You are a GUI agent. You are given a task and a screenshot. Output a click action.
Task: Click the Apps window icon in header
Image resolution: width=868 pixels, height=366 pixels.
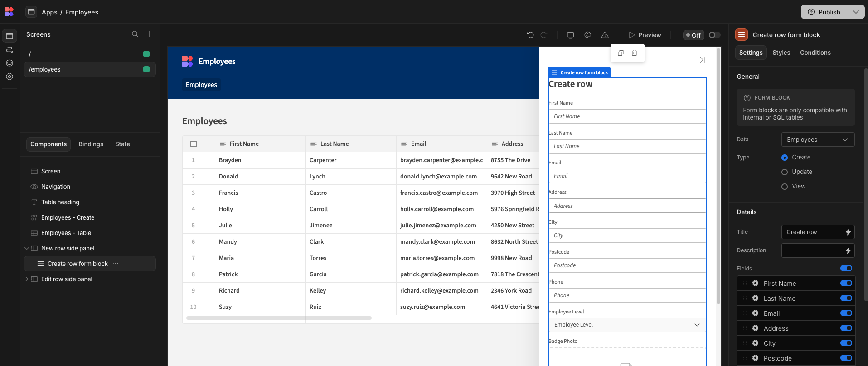[31, 12]
